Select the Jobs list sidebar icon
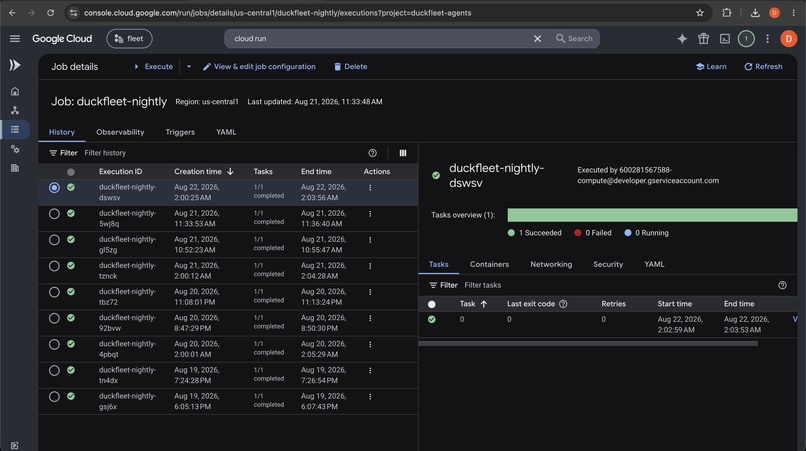Image resolution: width=806 pixels, height=451 pixels. [x=15, y=129]
